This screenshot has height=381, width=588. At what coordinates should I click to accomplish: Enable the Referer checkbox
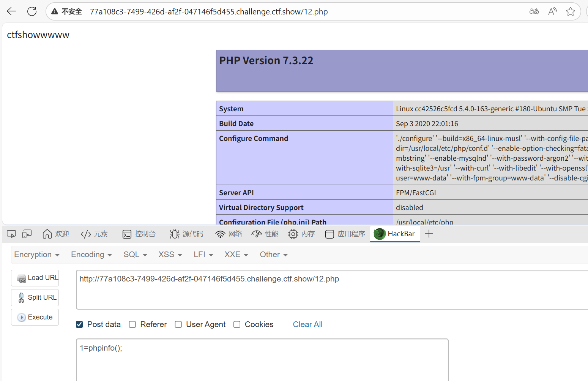click(x=132, y=324)
